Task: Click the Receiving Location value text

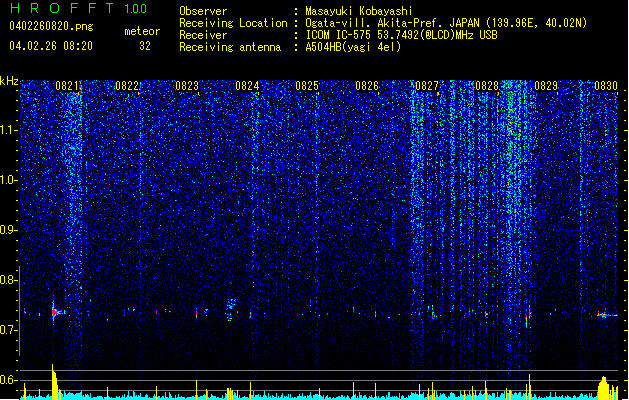Action: tap(446, 23)
